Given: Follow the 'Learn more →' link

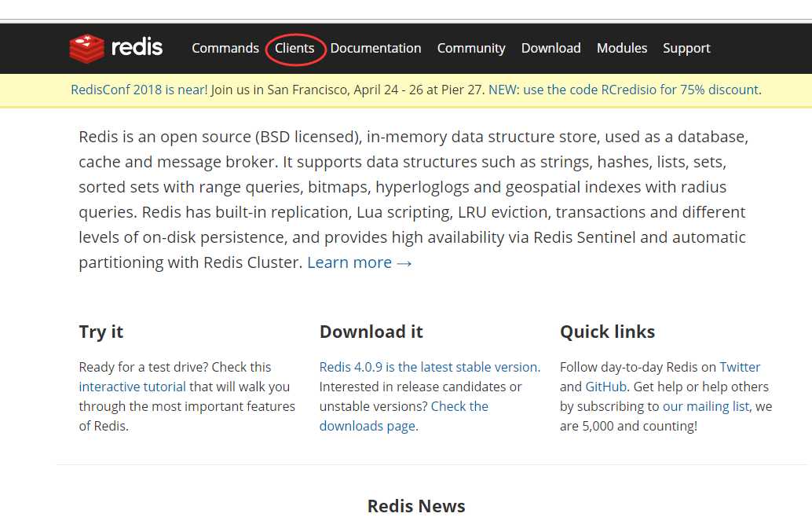Looking at the screenshot, I should pyautogui.click(x=360, y=262).
